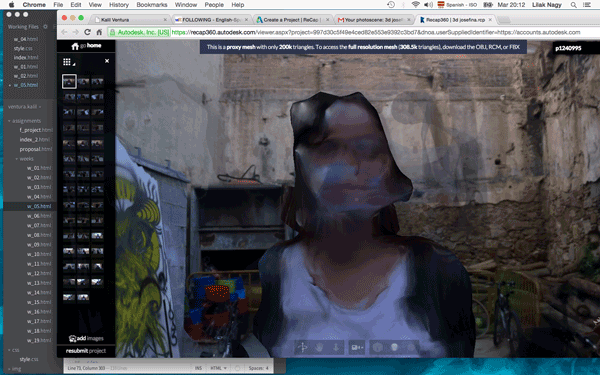Click the add images camera icon
Image resolution: width=600 pixels, height=375 pixels.
pos(73,338)
